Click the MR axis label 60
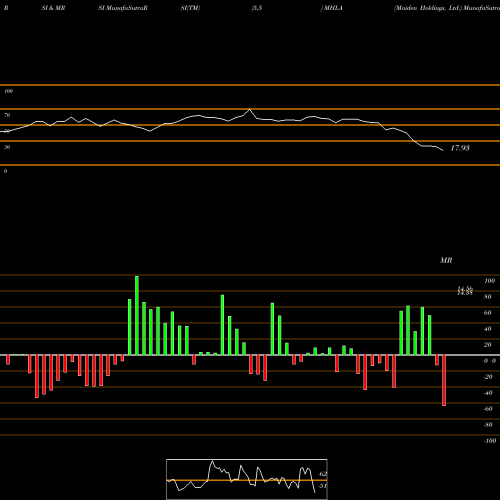500x500 pixels. (x=488, y=313)
